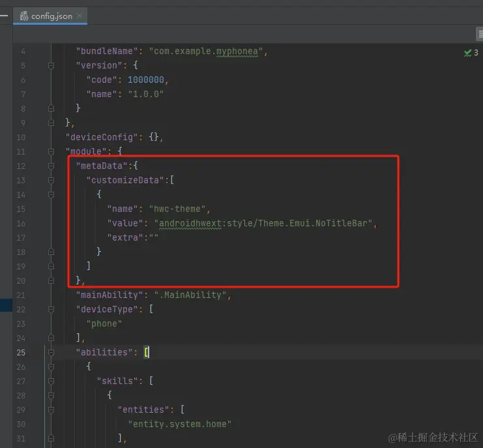
Task: Click the "skills" key
Action: 117,381
